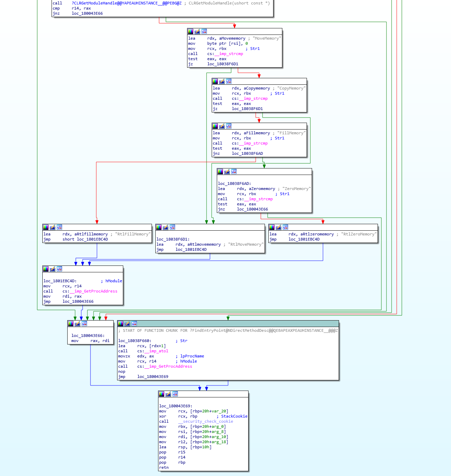
Task: Click jz loc_18038F6D1 target in CopyMemory block
Action: coord(247,109)
